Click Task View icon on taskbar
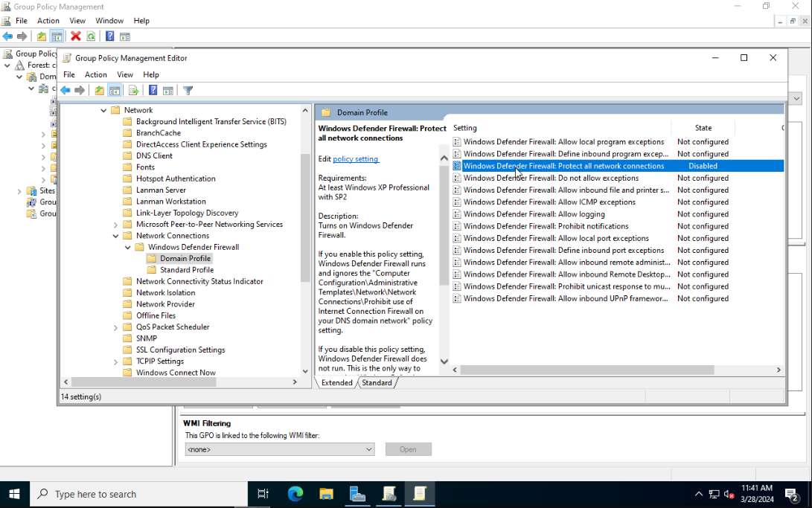Viewport: 812px width, 508px height. click(x=263, y=494)
